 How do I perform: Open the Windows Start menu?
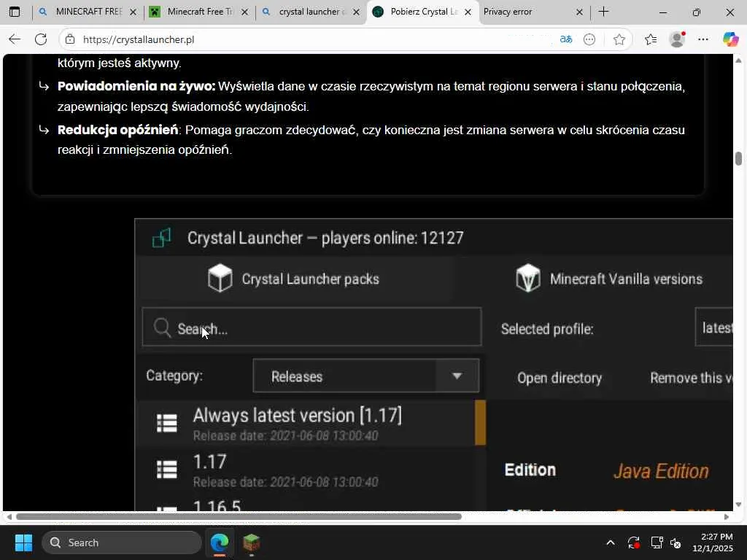[23, 542]
